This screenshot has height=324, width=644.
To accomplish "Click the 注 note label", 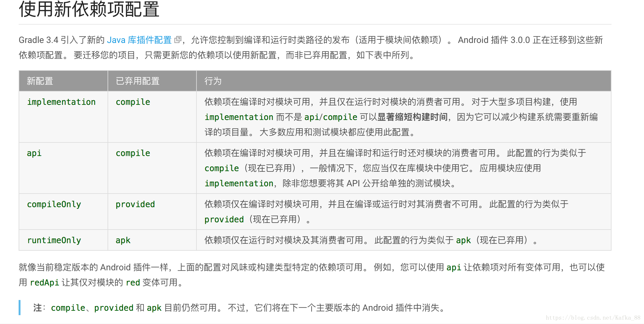I will tap(38, 308).
